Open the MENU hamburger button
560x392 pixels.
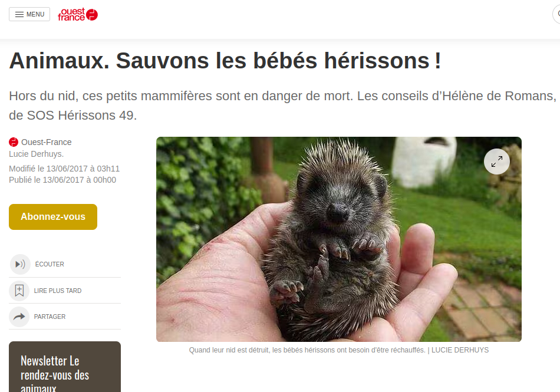click(29, 14)
